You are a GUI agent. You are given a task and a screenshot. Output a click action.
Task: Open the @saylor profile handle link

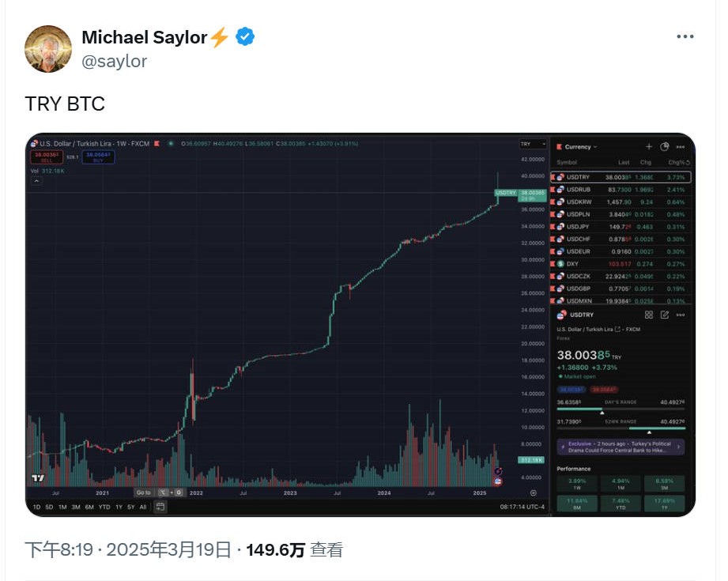[115, 61]
